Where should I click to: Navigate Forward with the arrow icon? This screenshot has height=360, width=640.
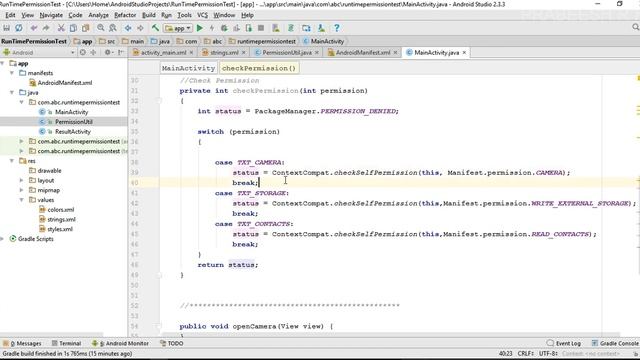140,28
